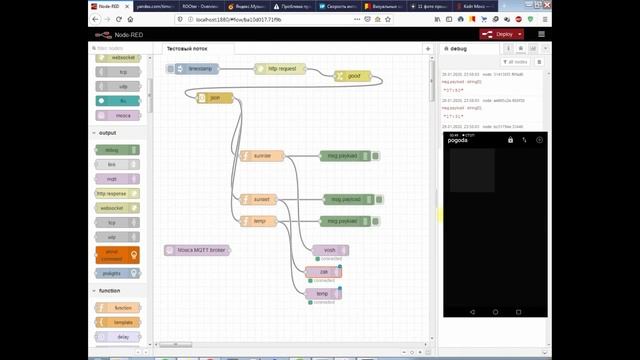Add a new flow with plus button
Image resolution: width=640 pixels, height=360 pixels.
(x=428, y=49)
